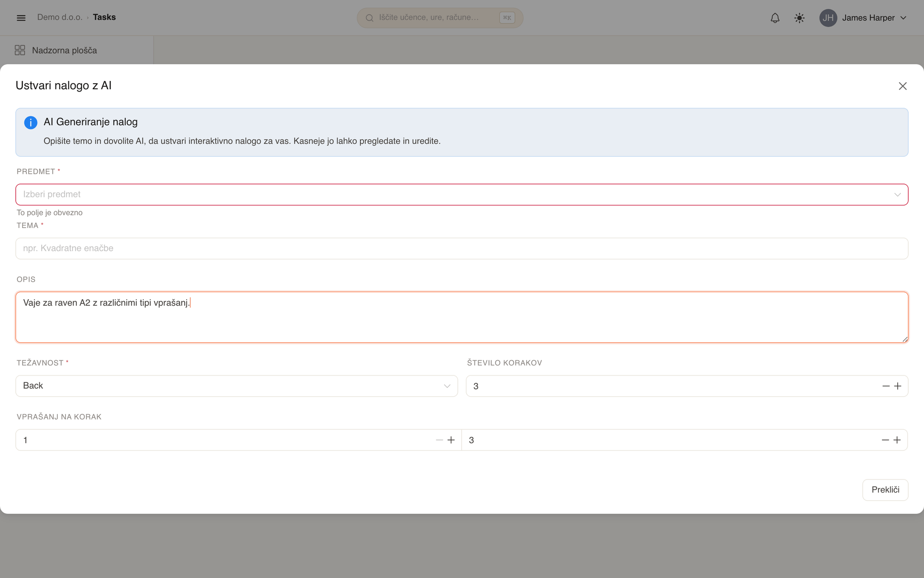Open the hamburger menu icon
The width and height of the screenshot is (924, 578).
tap(21, 18)
